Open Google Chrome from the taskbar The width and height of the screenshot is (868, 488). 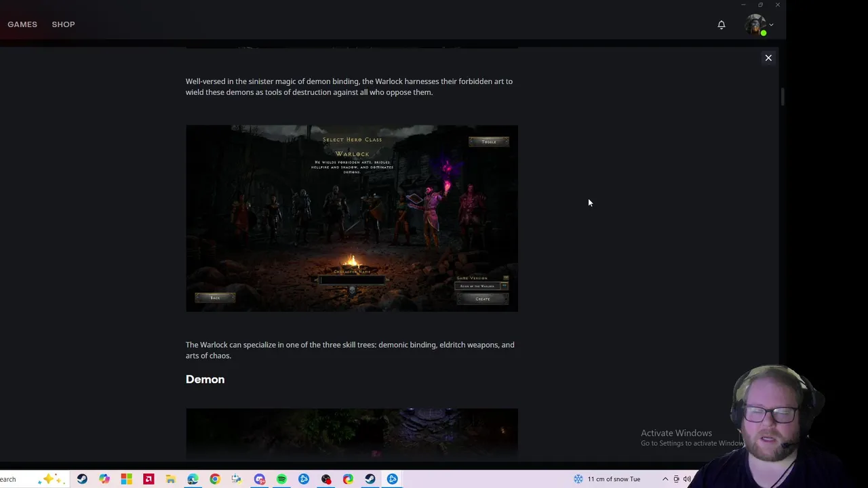pyautogui.click(x=215, y=479)
